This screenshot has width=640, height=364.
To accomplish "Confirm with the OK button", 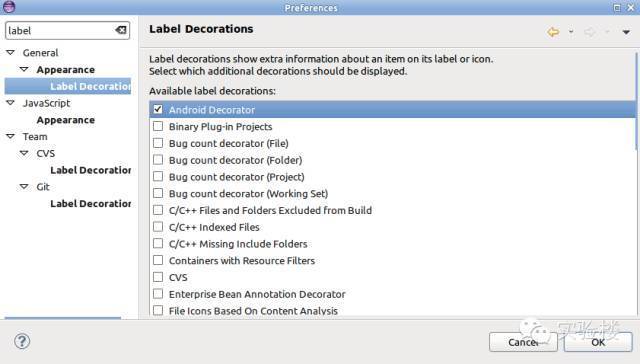I will click(598, 342).
